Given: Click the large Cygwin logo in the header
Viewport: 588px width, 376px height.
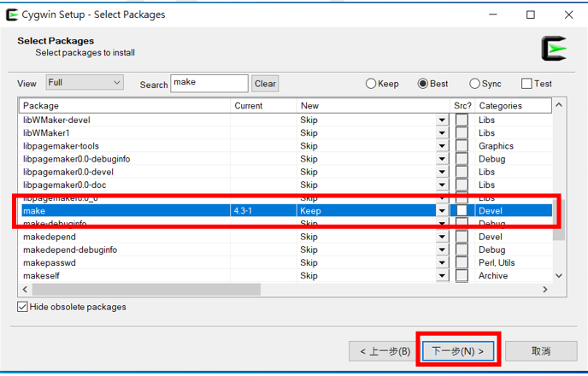Looking at the screenshot, I should [x=555, y=49].
